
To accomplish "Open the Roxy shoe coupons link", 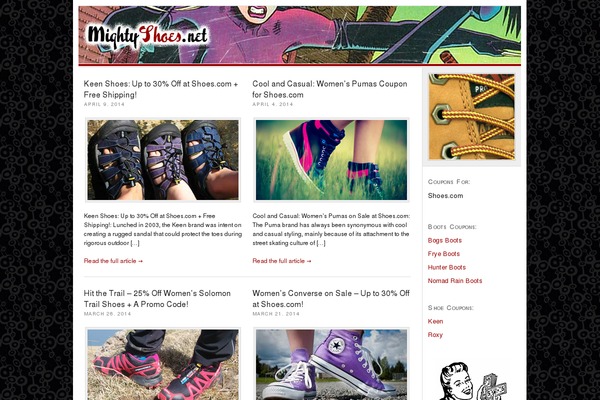I will [x=435, y=335].
